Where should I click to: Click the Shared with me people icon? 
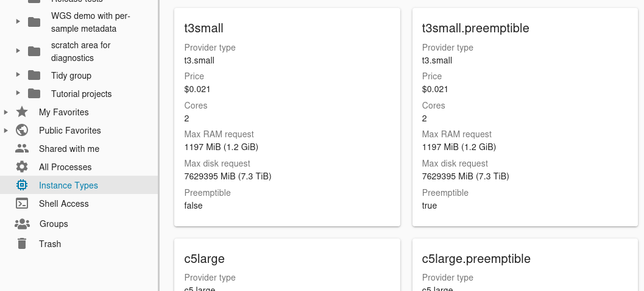pyautogui.click(x=22, y=149)
